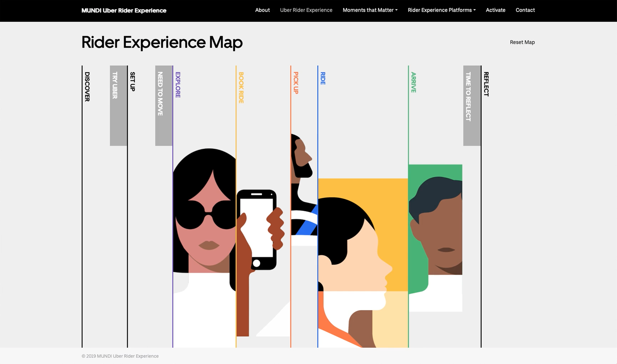Expand the Moments that Matter dropdown
The image size is (617, 364).
pyautogui.click(x=370, y=10)
